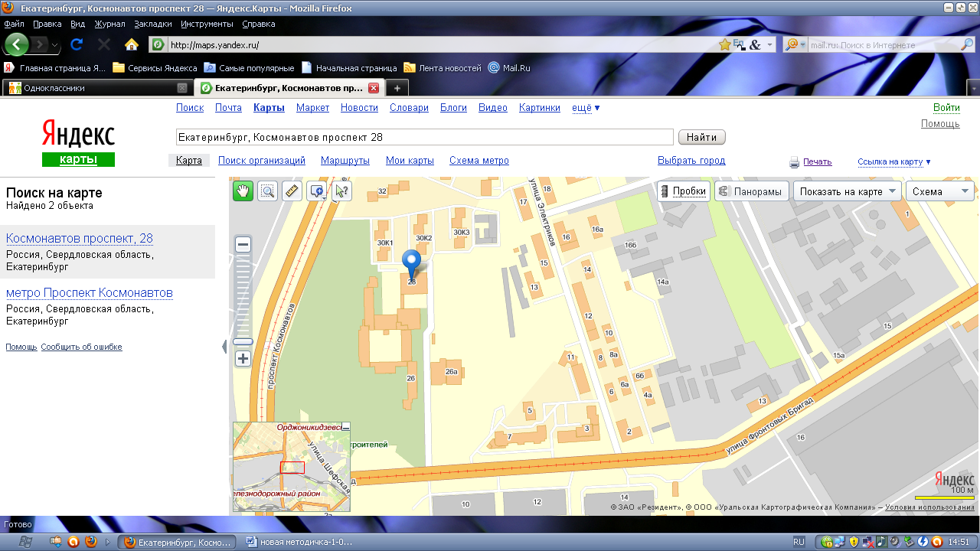The height and width of the screenshot is (551, 980).
Task: Open the Правка menu
Action: point(47,24)
